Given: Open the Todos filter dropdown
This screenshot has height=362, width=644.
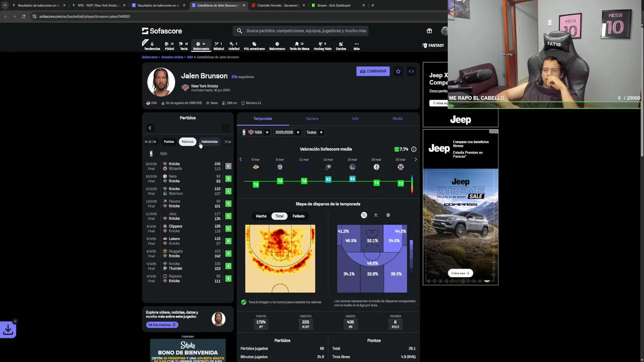Looking at the screenshot, I should pos(314,132).
